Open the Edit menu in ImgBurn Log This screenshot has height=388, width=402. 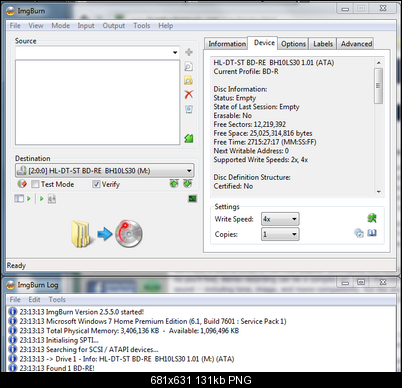coord(34,300)
